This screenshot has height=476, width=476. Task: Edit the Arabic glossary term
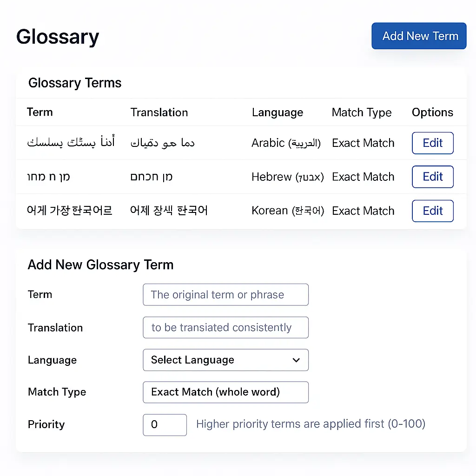pos(432,143)
